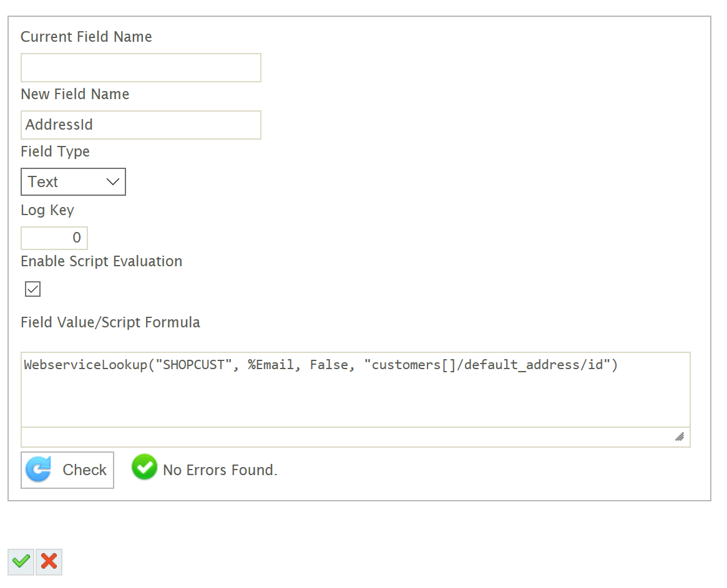The height and width of the screenshot is (588, 727).
Task: Click the No Errors Found status text
Action: pos(220,471)
